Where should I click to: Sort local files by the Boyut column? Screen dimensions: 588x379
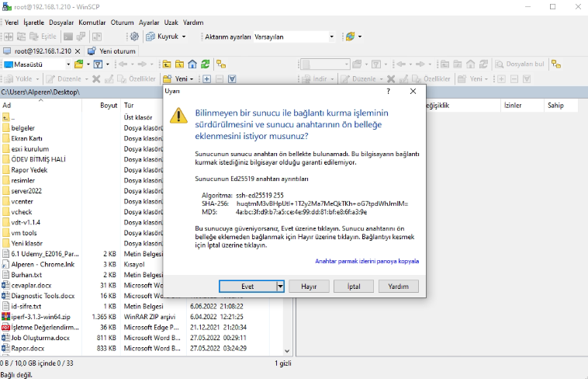coord(102,106)
